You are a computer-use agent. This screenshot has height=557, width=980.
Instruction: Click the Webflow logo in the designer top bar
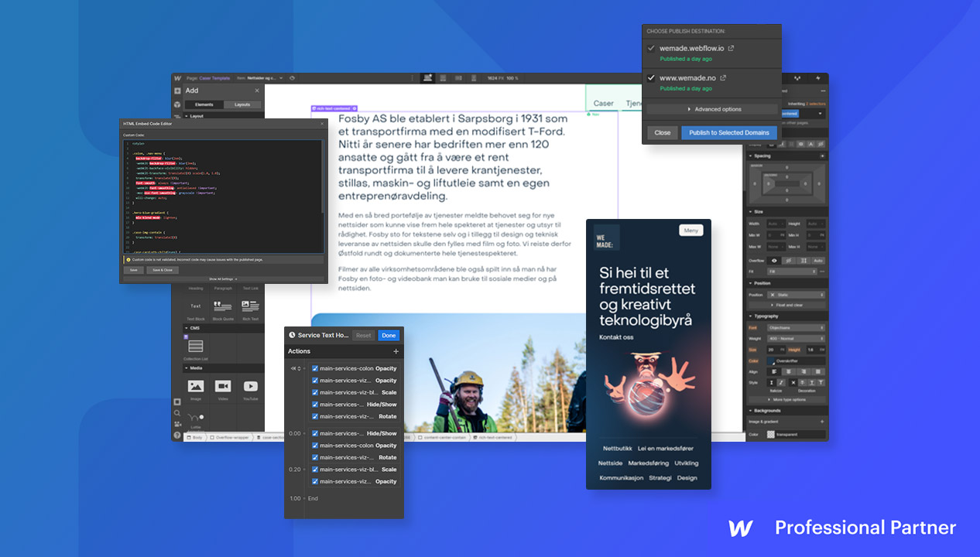pos(177,78)
